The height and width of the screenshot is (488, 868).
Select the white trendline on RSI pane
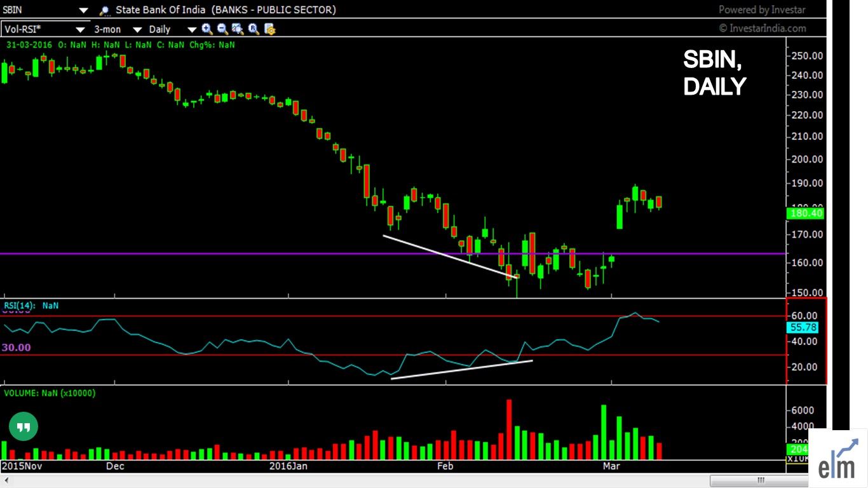[461, 370]
